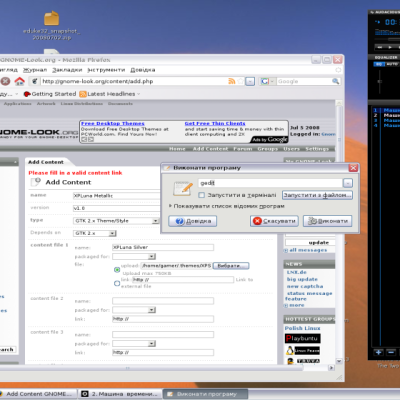Open the Polish Linux group link
This screenshot has height=400, width=400.
(x=302, y=328)
